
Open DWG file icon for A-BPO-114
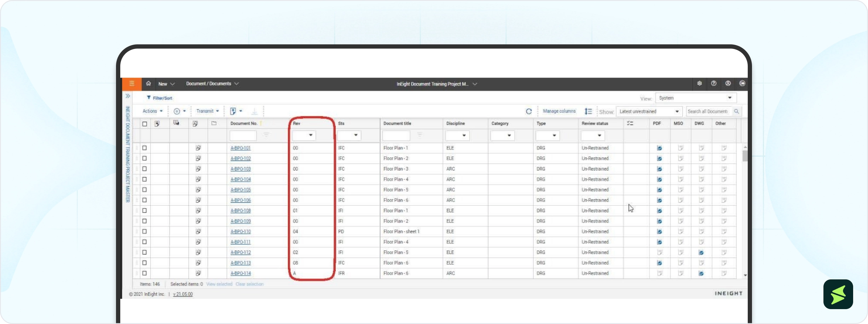click(x=701, y=273)
